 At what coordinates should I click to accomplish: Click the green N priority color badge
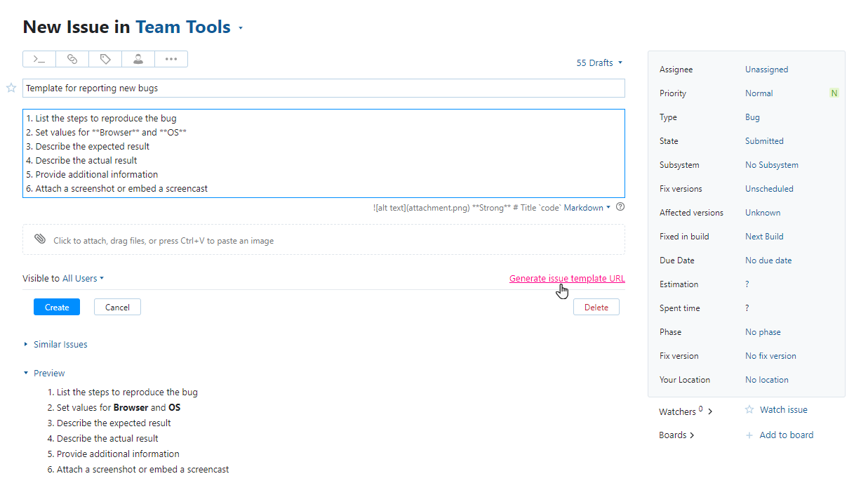(834, 93)
